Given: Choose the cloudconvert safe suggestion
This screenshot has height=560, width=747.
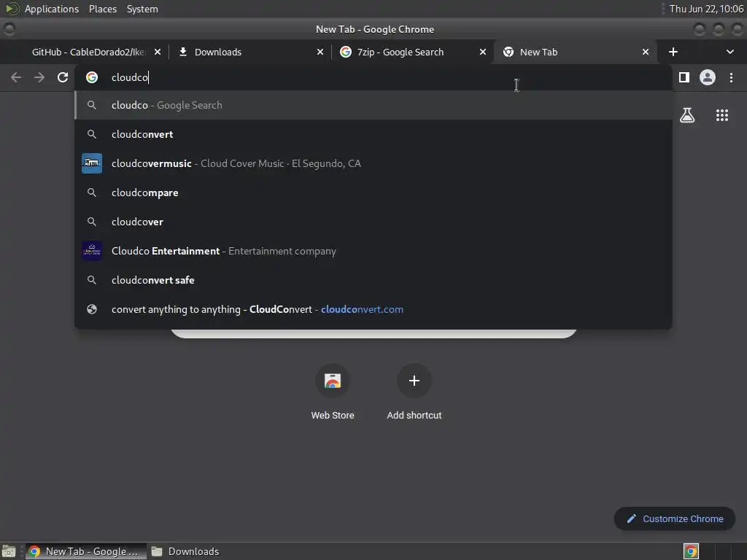Looking at the screenshot, I should coord(373,280).
